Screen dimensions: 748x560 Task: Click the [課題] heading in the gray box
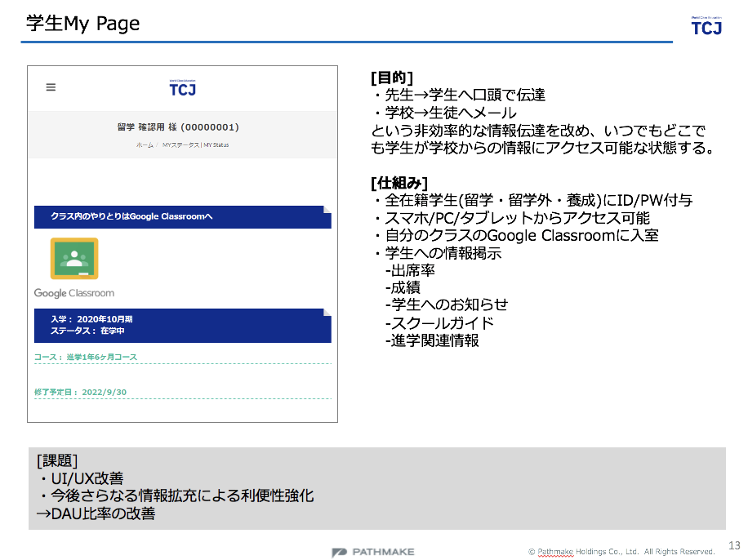tap(57, 460)
